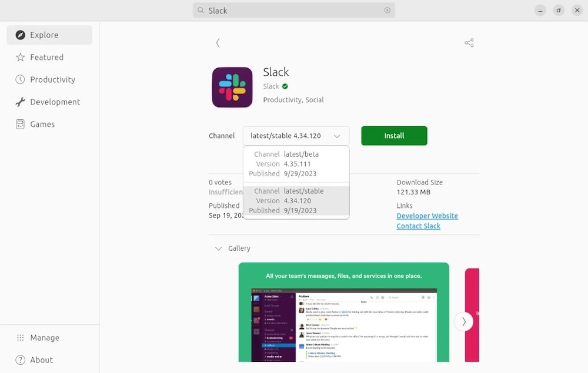Click the Slack app logo
The height and width of the screenshot is (373, 588).
click(x=232, y=88)
